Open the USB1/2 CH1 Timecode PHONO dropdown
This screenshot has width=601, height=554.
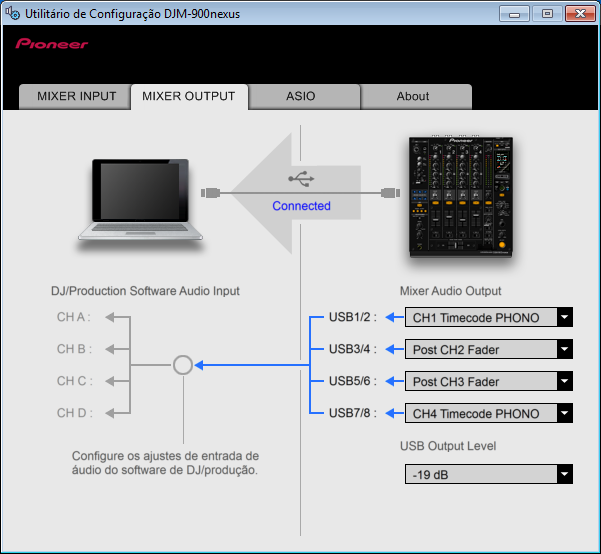pos(489,317)
